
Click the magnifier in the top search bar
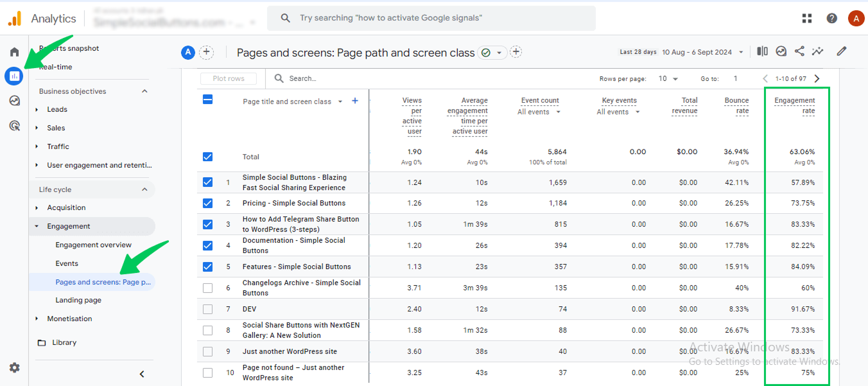coord(286,18)
